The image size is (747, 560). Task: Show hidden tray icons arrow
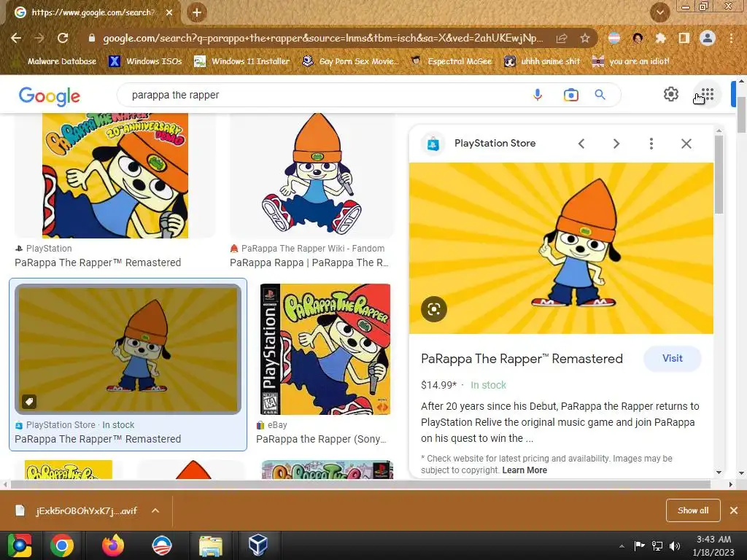622,546
